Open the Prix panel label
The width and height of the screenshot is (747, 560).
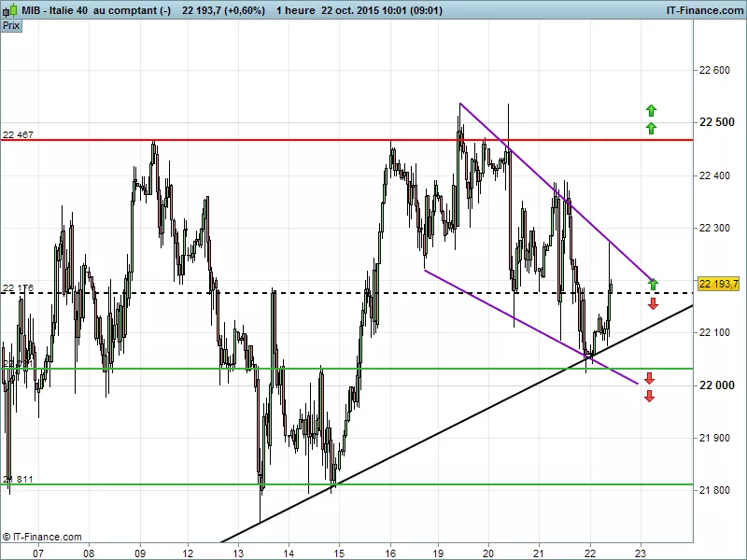tap(11, 25)
